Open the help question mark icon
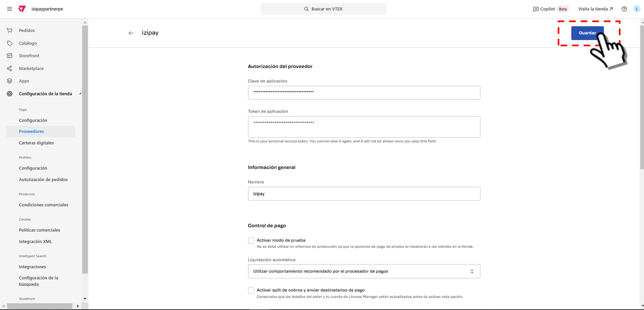 624,9
